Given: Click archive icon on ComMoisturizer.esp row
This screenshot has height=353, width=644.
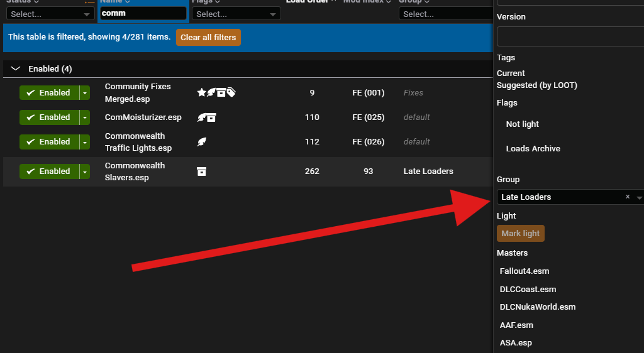Looking at the screenshot, I should 211,117.
